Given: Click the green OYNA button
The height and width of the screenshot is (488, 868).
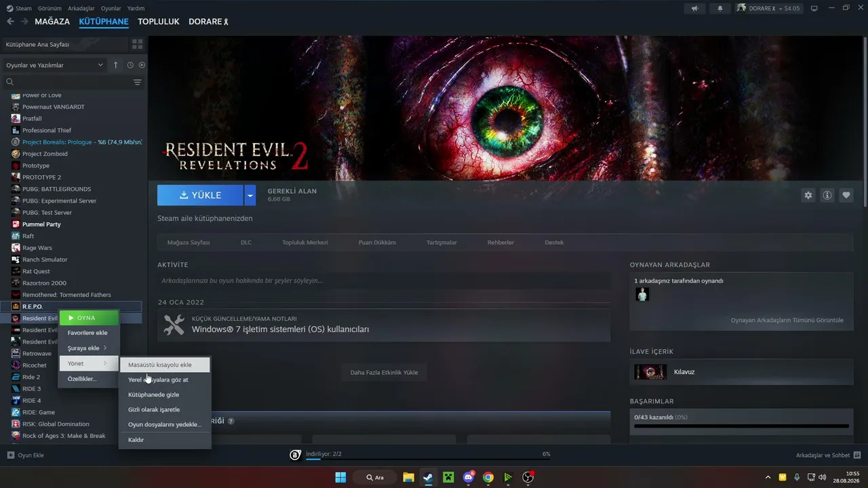Looking at the screenshot, I should coord(89,318).
